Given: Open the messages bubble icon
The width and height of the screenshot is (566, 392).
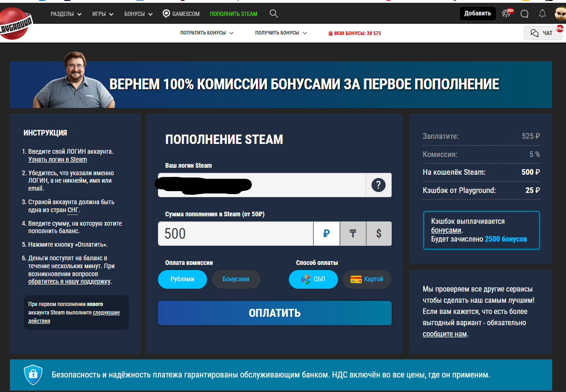Looking at the screenshot, I should 524,14.
